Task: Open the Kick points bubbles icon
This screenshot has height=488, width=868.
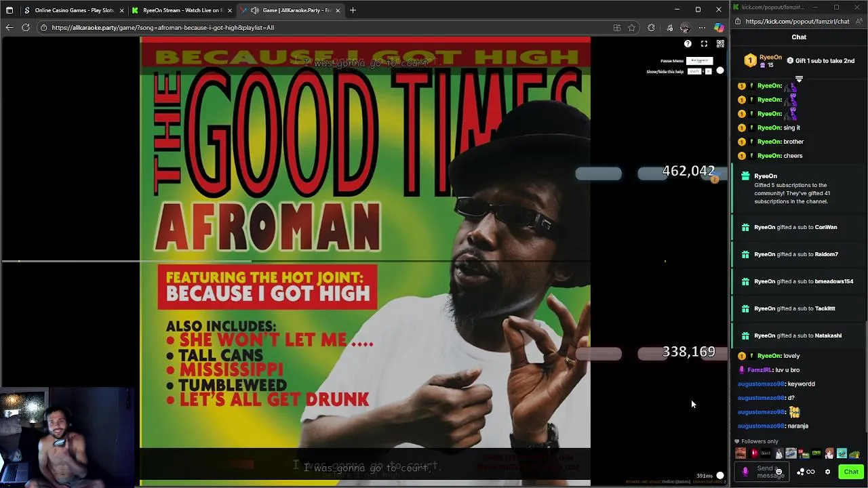Action: [801, 472]
